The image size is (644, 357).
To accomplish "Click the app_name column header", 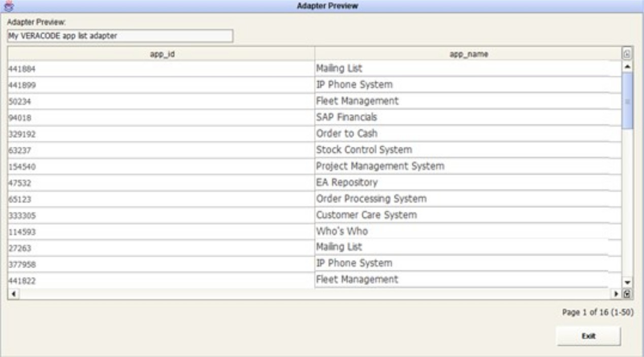I will pyautogui.click(x=468, y=54).
